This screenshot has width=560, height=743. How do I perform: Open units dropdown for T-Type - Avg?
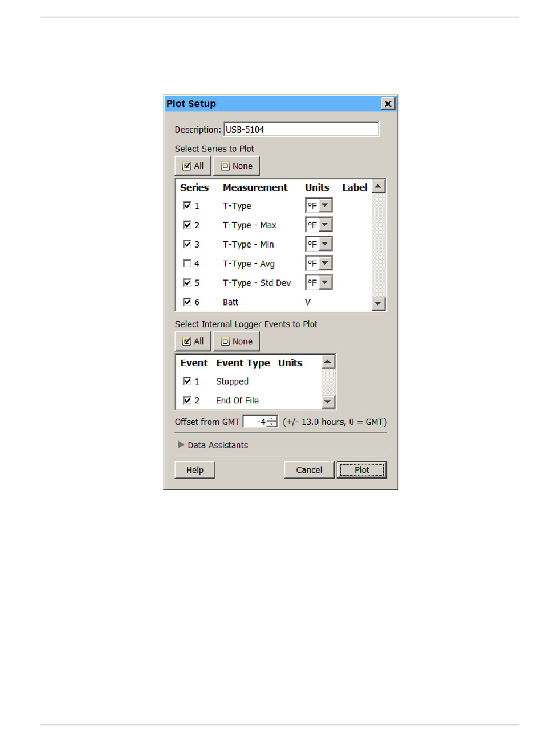point(325,263)
